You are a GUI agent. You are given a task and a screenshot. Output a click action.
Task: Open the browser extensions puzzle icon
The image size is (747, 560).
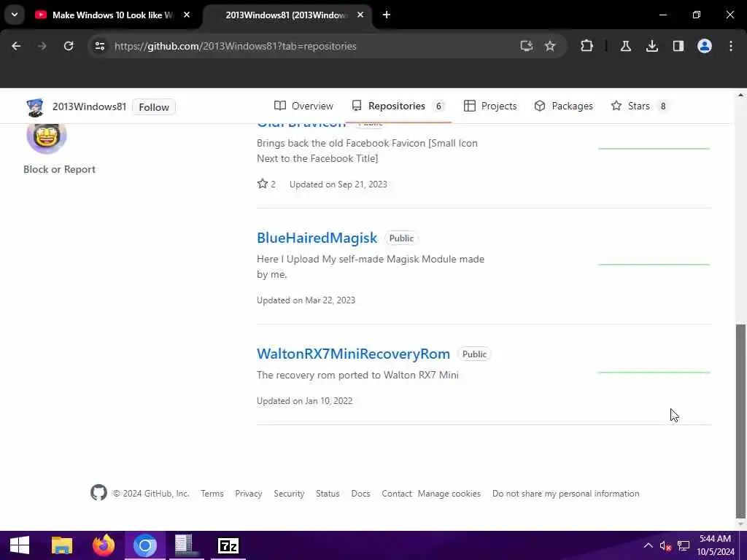pos(587,46)
